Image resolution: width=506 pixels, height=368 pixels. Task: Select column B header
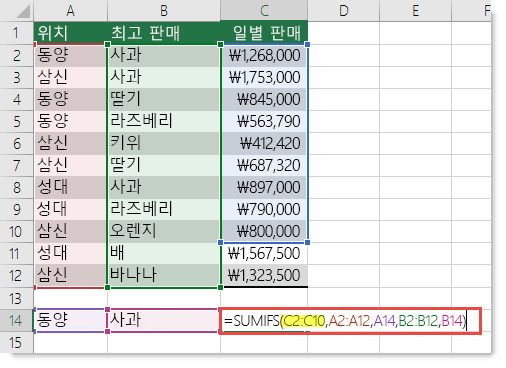[x=164, y=11]
